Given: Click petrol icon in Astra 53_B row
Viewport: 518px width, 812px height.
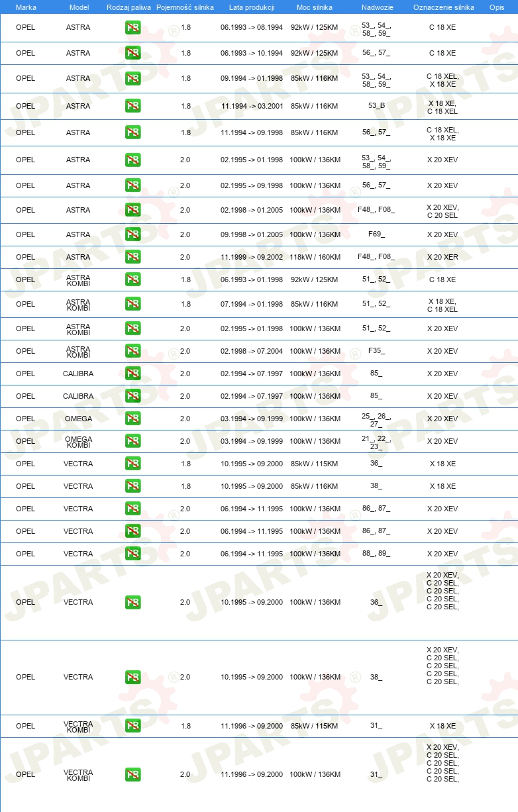Looking at the screenshot, I should pos(132,106).
